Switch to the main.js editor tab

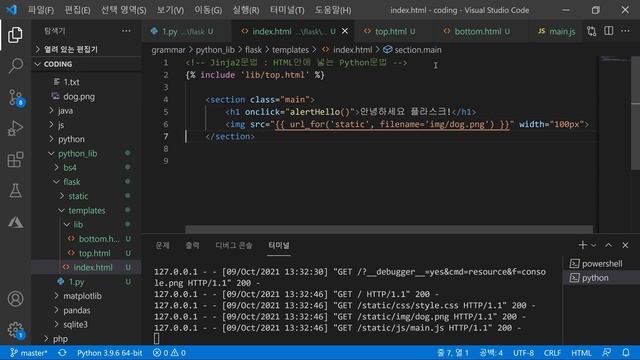[557, 31]
